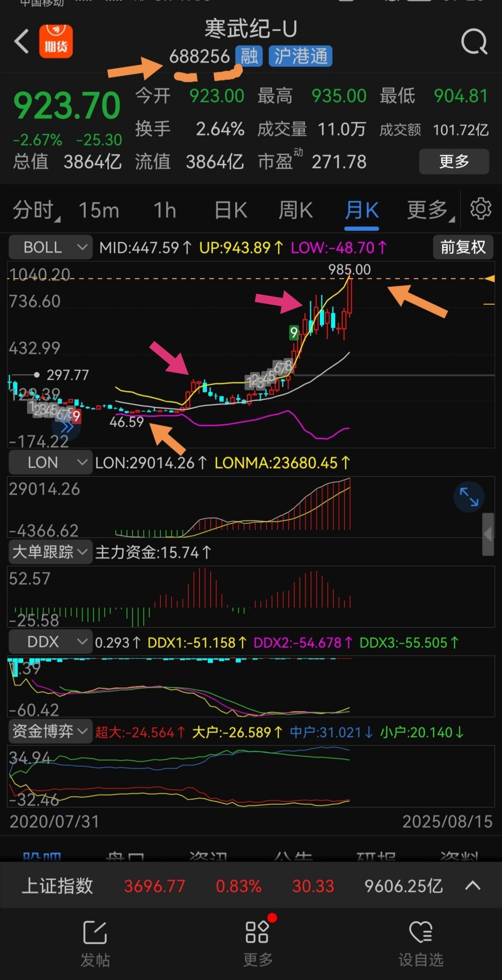The image size is (502, 980).
Task: Tap the 融 margin trading badge
Action: pos(249,56)
